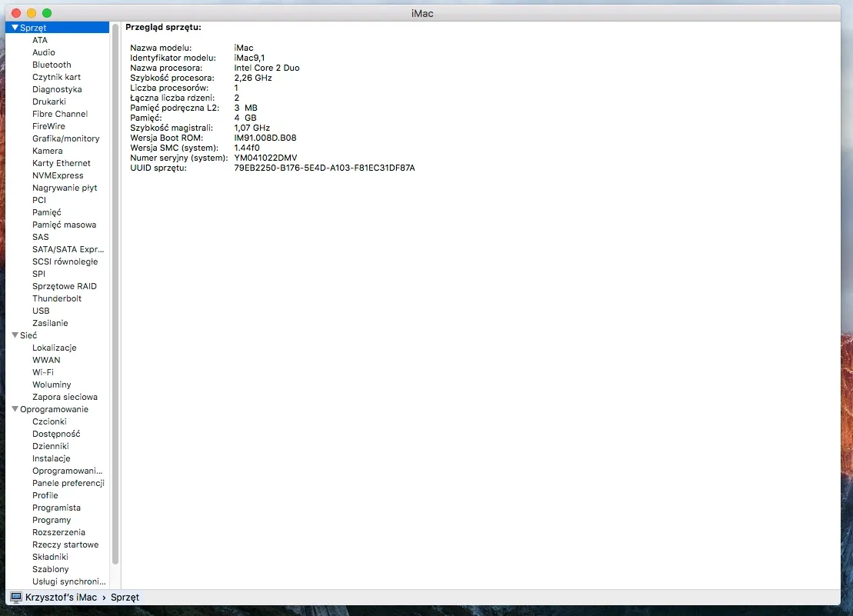Open Programista entry
This screenshot has height=616, width=853.
[x=57, y=508]
